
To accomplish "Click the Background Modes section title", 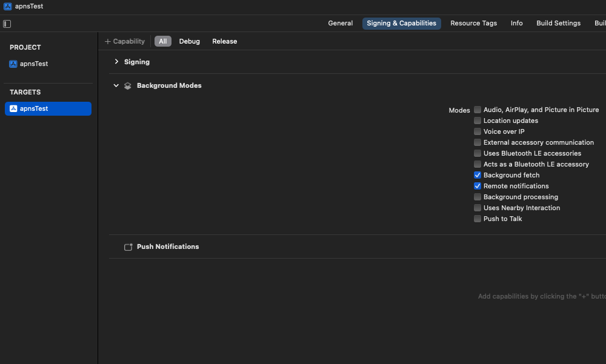I will coord(169,85).
